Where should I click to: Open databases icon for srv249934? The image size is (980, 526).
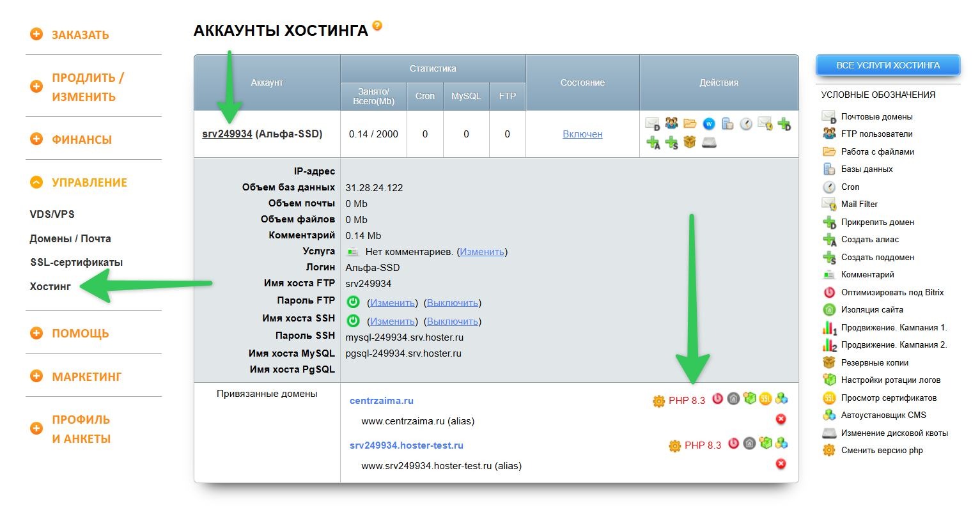tap(727, 123)
